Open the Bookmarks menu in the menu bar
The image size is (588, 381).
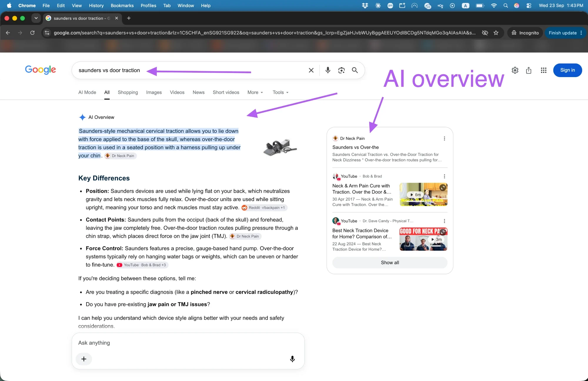pos(122,6)
